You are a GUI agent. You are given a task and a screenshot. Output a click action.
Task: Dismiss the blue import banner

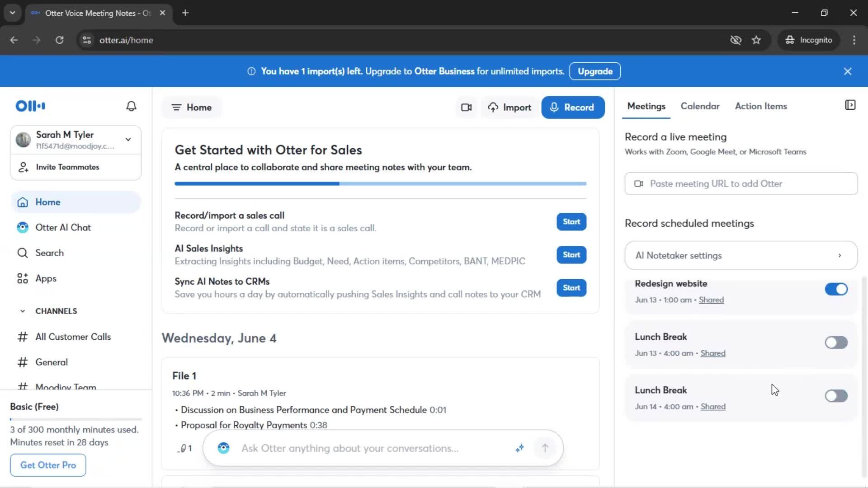[x=848, y=71]
